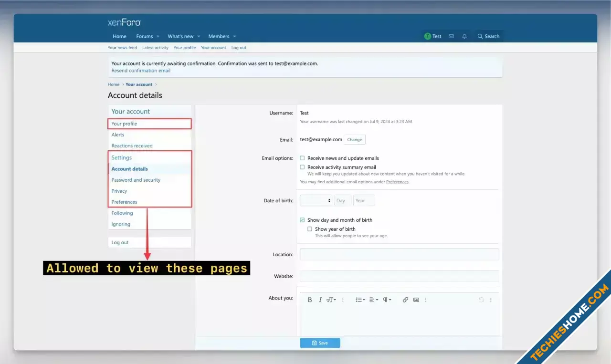Viewport: 611px width, 364px height.
Task: Expand the What's new dropdown arrow
Action: (199, 36)
